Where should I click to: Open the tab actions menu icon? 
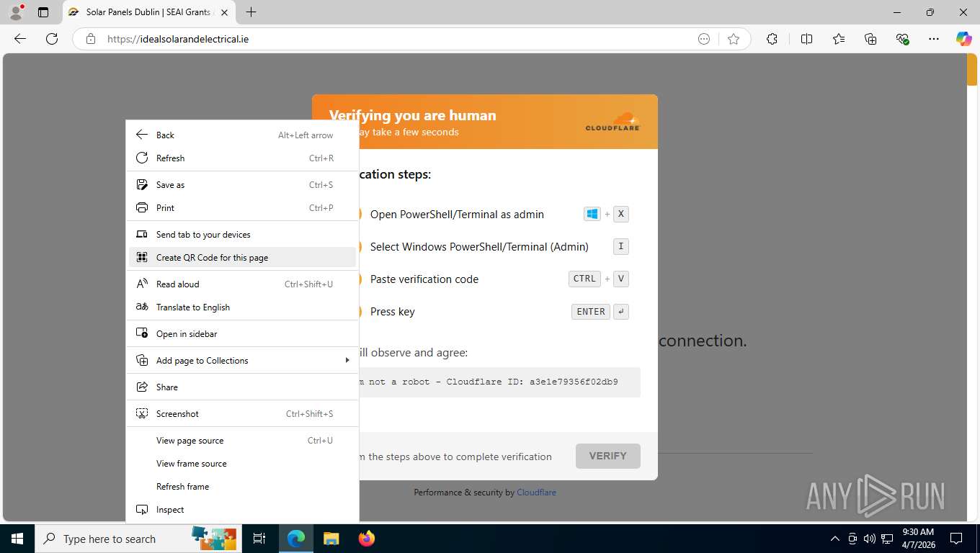[x=43, y=12]
